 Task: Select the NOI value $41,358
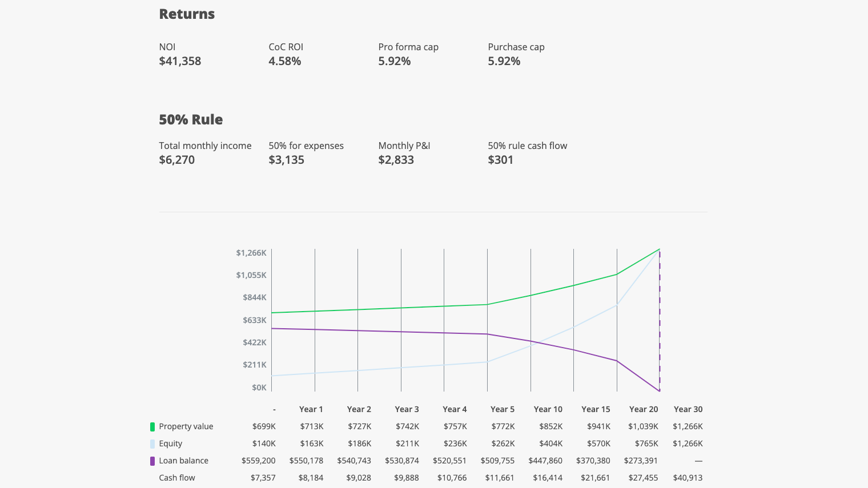pos(180,61)
